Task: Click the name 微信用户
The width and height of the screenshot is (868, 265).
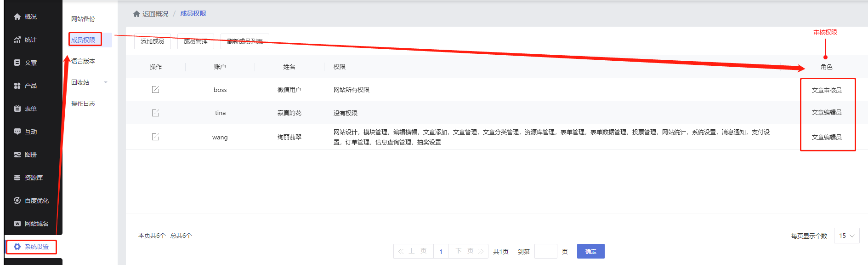Action: click(x=289, y=90)
